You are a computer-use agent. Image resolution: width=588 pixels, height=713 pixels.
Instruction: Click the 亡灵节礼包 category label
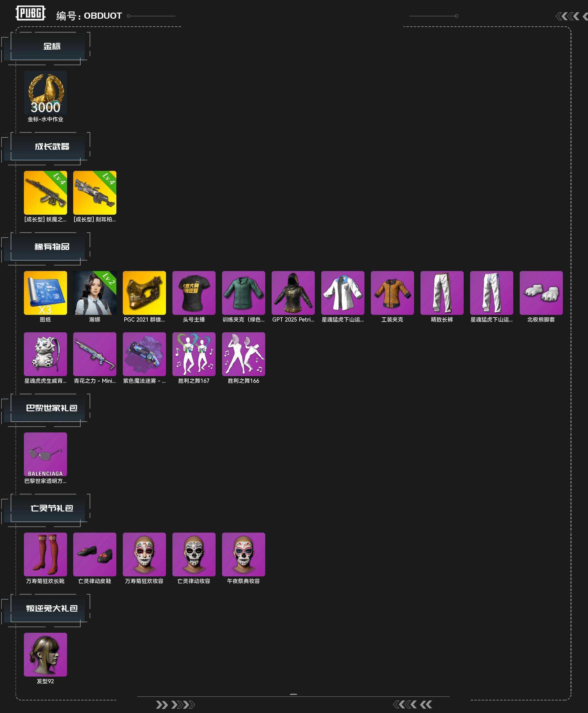click(x=52, y=508)
